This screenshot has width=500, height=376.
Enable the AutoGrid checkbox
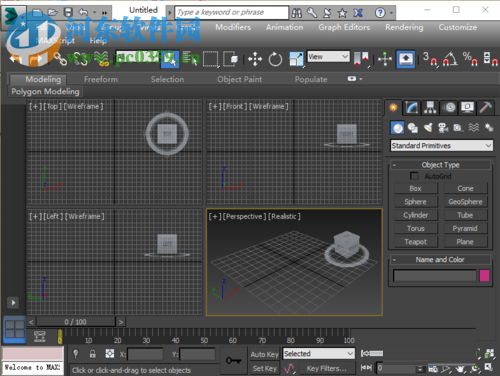click(x=414, y=176)
